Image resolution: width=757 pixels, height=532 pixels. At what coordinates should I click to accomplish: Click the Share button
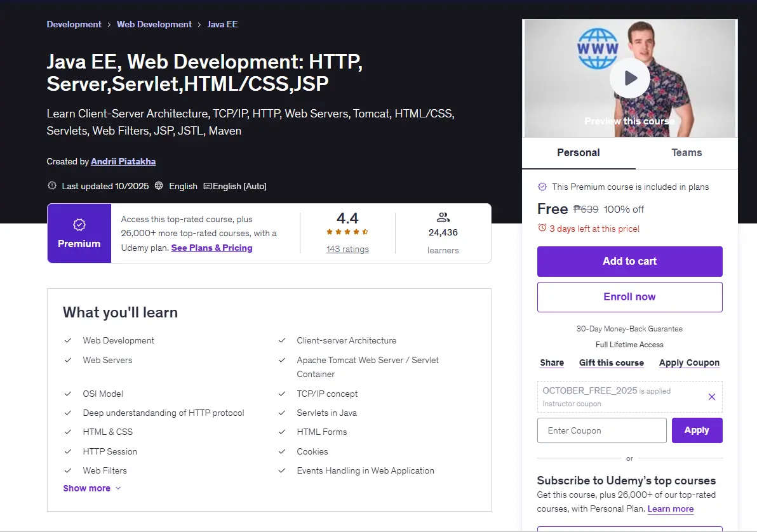(552, 362)
